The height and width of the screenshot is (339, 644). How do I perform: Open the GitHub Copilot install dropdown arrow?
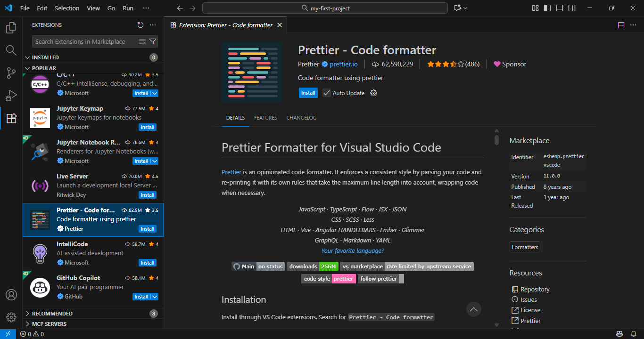[154, 296]
